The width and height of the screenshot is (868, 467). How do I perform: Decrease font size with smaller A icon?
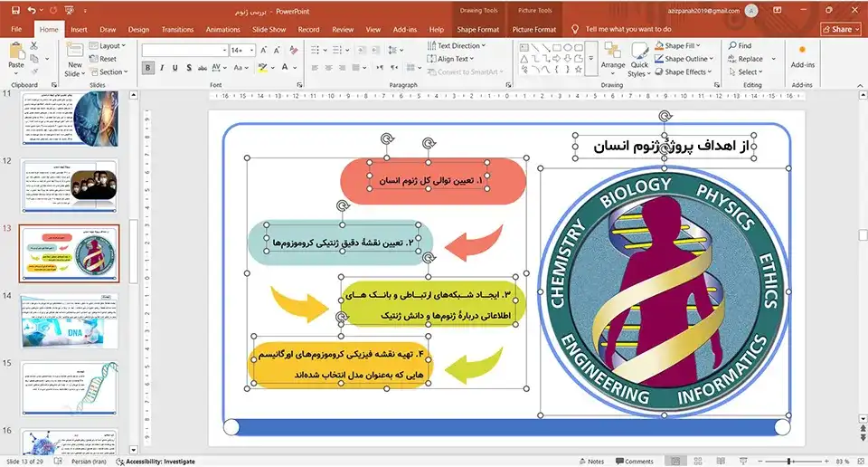click(x=277, y=51)
